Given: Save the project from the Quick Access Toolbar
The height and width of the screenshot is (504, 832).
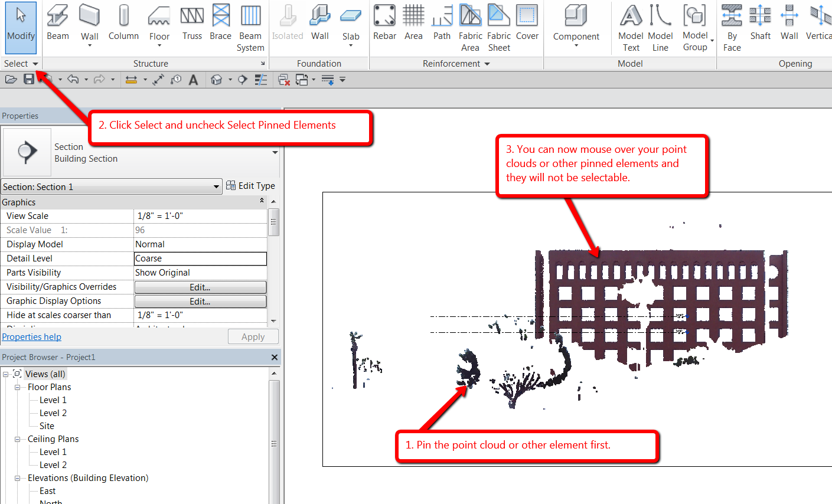Looking at the screenshot, I should point(28,79).
